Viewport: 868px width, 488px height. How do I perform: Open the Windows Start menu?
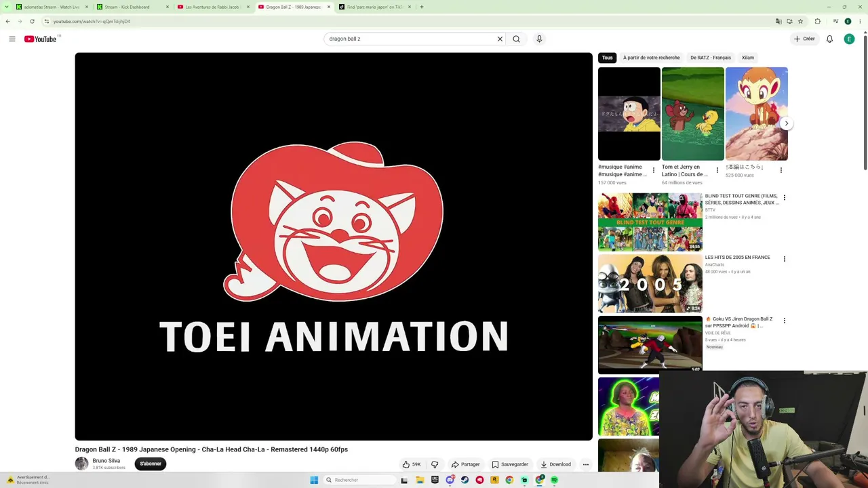tap(314, 480)
